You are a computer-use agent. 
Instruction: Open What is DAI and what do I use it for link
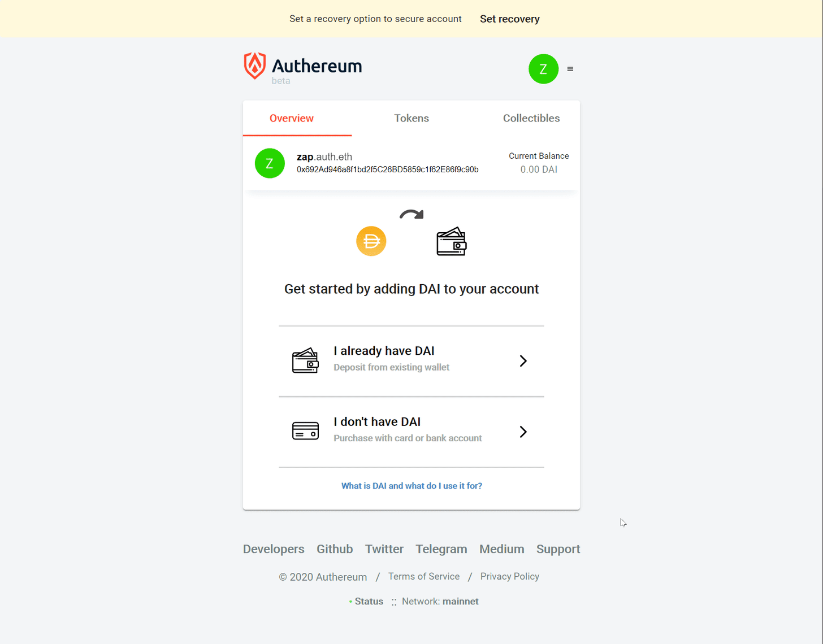pos(411,486)
